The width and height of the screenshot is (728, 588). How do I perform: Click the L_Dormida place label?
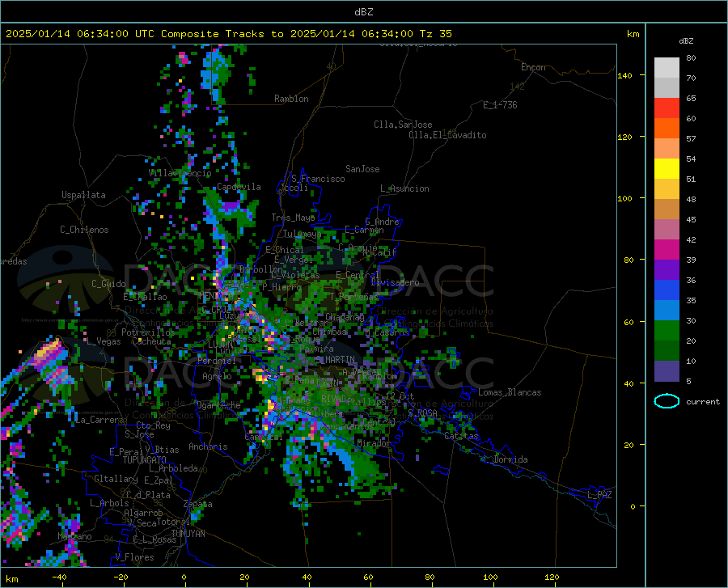coord(504,459)
